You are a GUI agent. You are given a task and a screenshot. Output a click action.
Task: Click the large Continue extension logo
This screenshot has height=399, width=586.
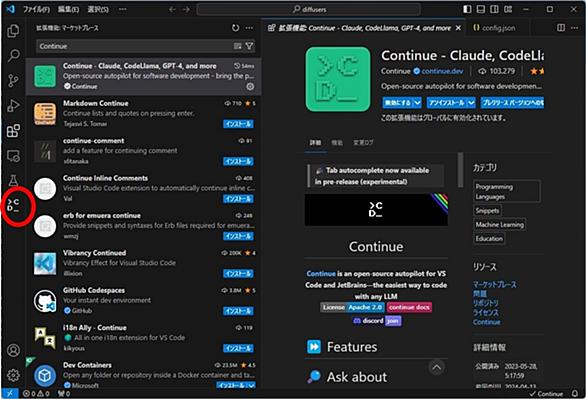(x=338, y=79)
